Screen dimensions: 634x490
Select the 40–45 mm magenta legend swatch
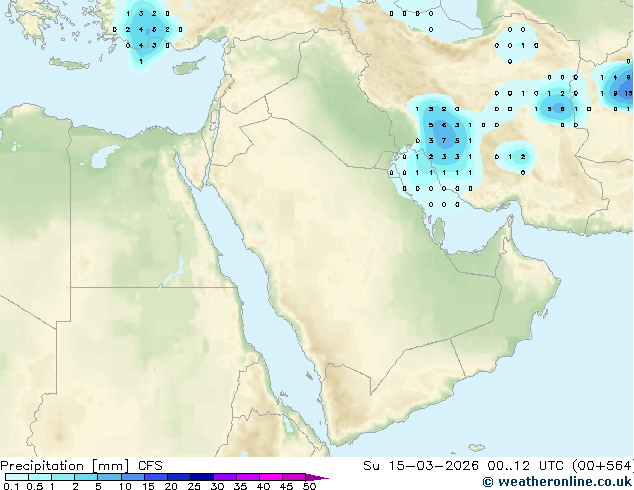pos(271,477)
